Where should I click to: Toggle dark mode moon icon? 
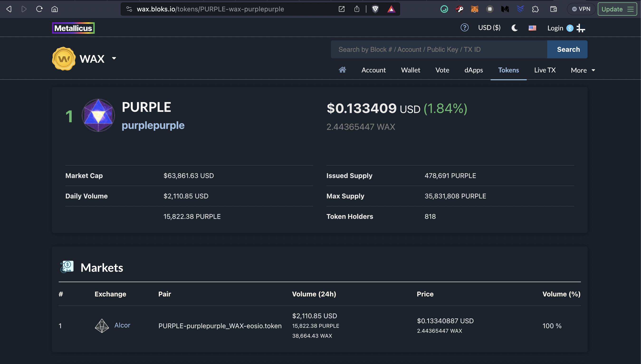coord(515,28)
